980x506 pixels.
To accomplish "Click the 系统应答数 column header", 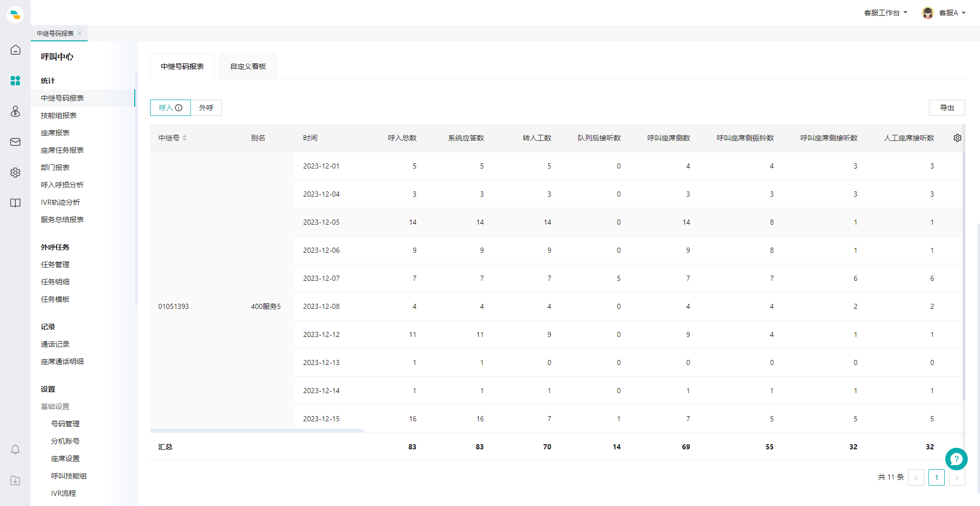I will [x=466, y=138].
